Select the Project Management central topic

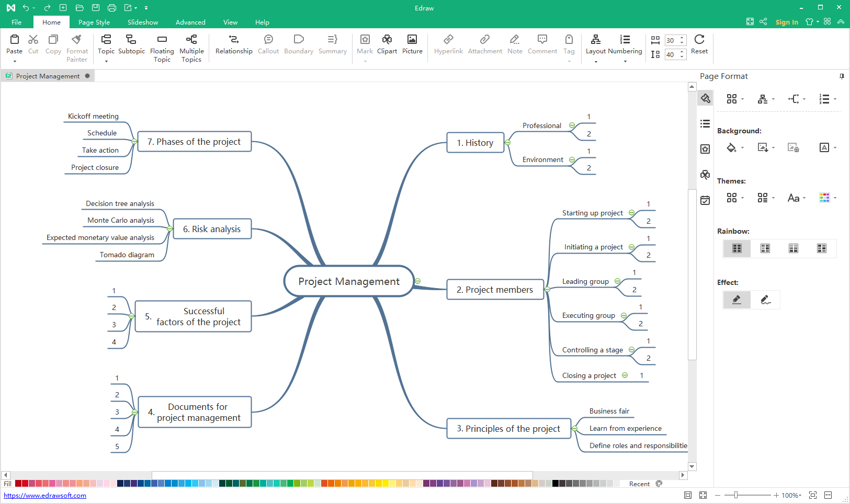tap(349, 281)
